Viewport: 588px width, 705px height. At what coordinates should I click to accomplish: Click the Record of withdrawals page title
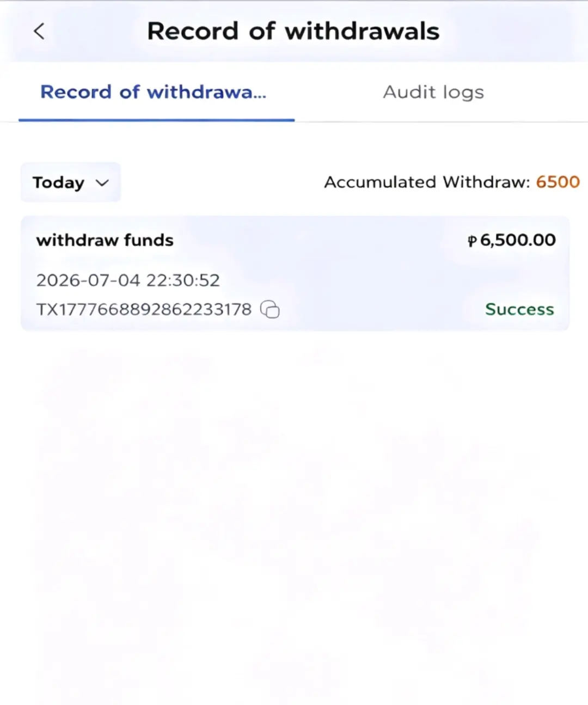coord(293,31)
